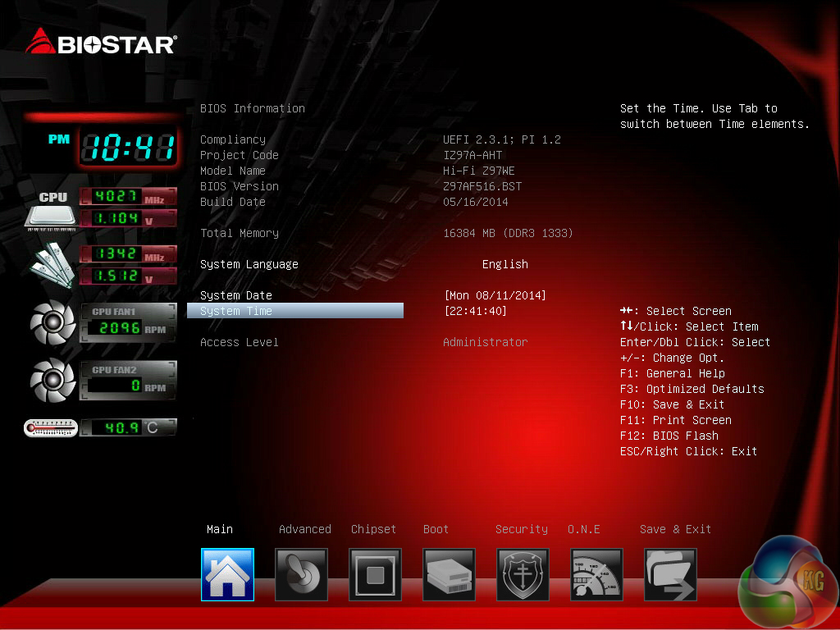Screen dimensions: 840x630
Task: Click the Model Name label
Action: 232,171
